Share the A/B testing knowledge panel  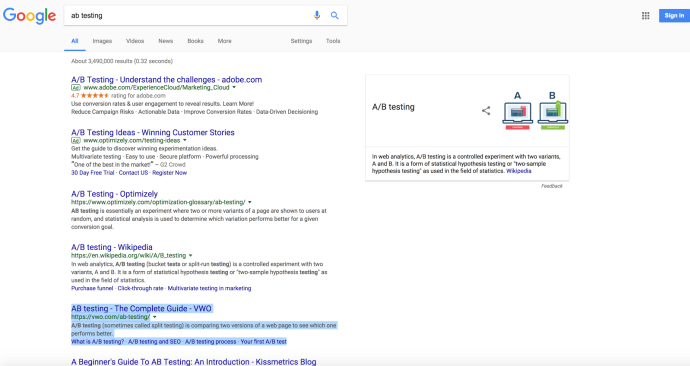click(x=486, y=110)
